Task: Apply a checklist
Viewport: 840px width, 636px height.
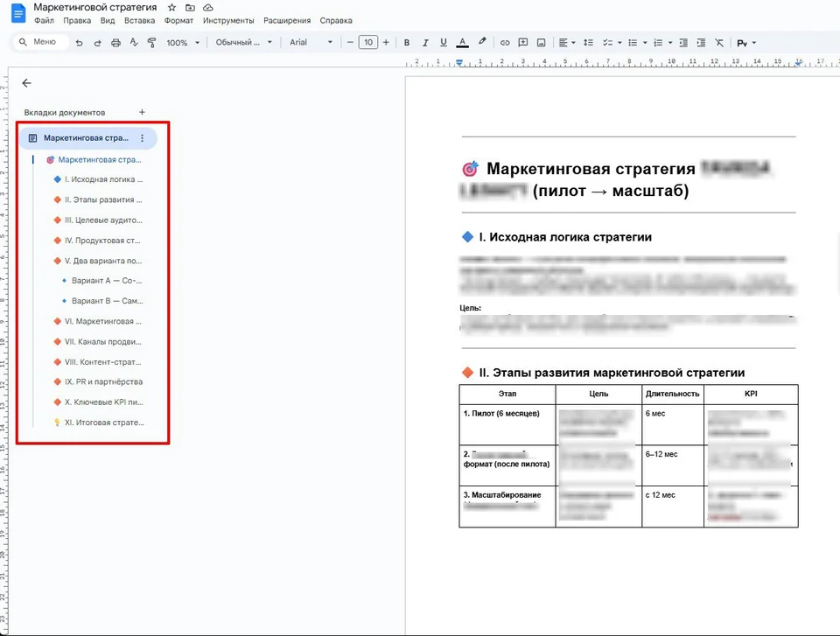Action: tap(607, 42)
